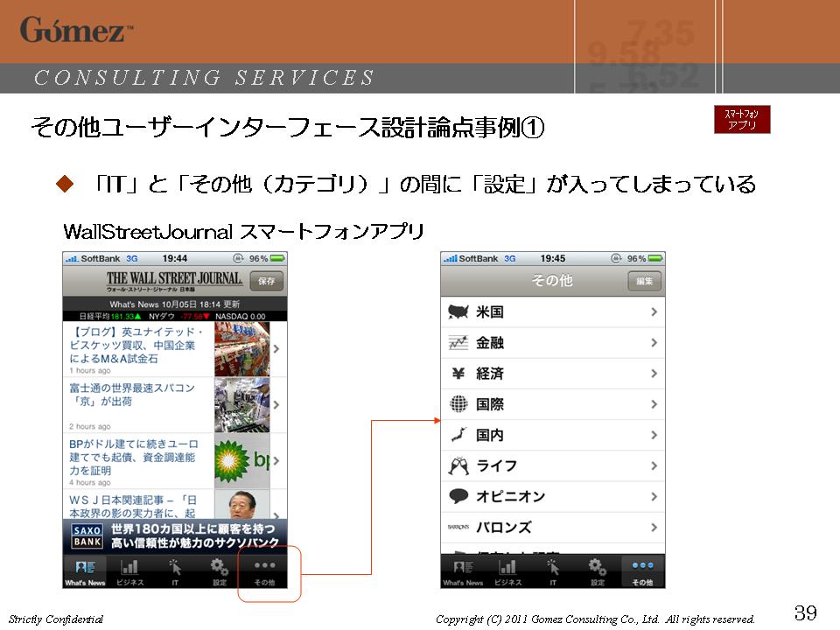
Task: Open オピニオン category row
Action: pos(552,497)
